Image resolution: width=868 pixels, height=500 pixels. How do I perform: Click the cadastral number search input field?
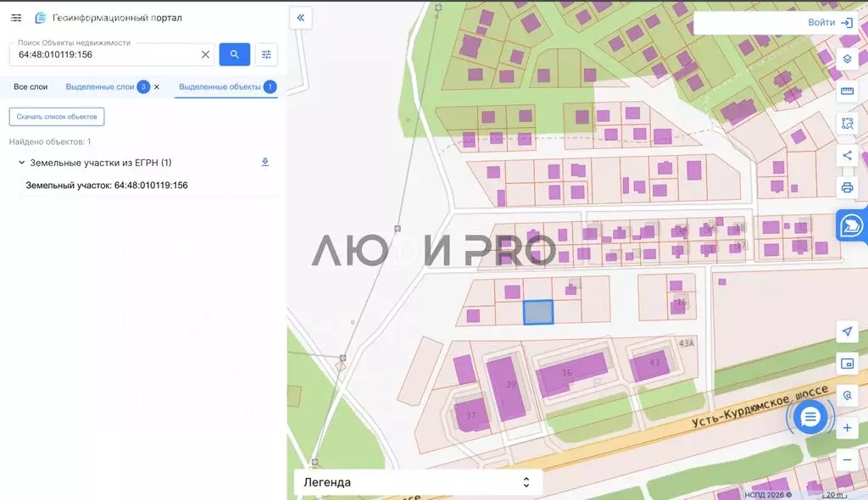click(x=106, y=54)
